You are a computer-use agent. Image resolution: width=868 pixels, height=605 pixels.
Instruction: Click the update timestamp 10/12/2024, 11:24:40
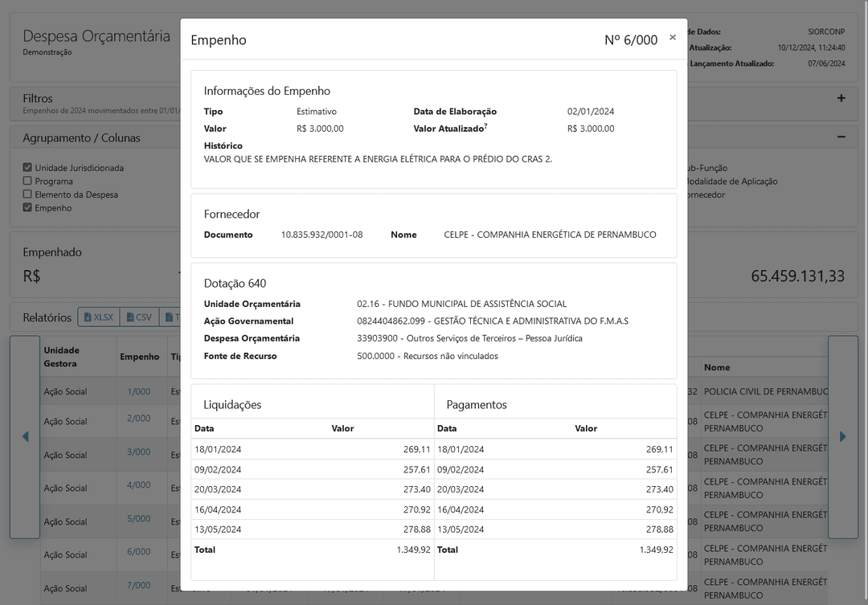812,47
